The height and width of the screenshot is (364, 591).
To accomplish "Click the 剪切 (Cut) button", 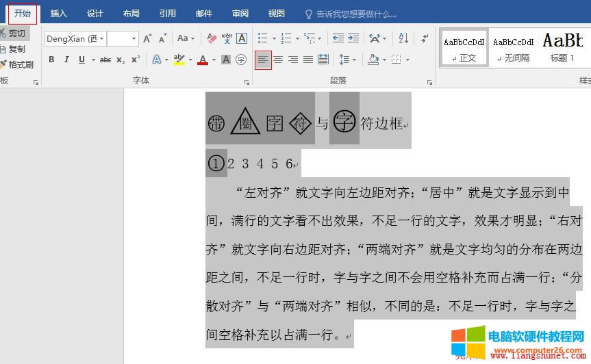I will pos(12,33).
